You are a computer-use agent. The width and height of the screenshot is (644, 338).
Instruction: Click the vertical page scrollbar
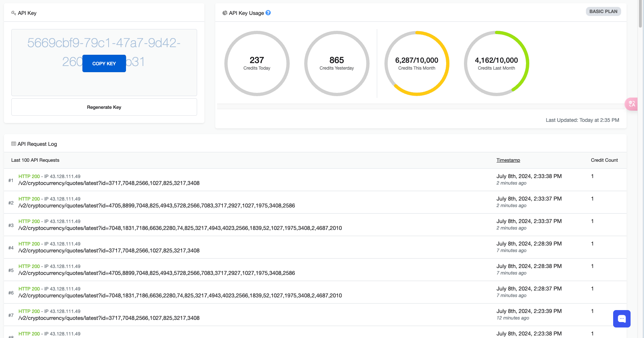(640, 15)
